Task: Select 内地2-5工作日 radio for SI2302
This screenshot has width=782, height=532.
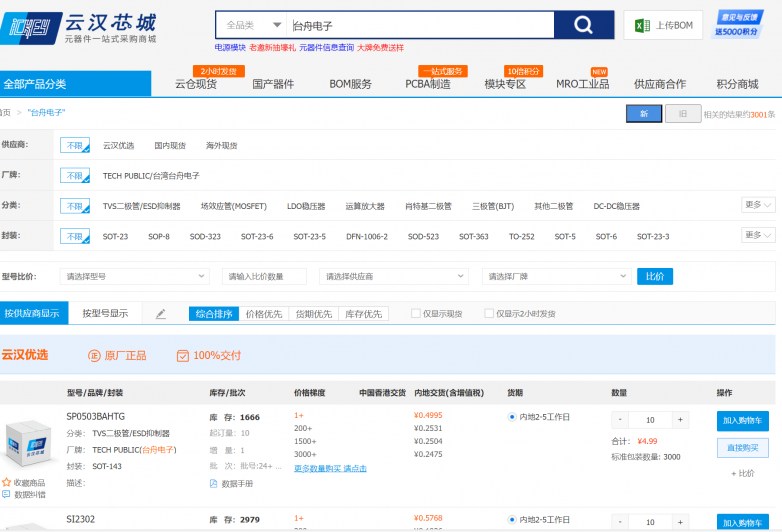Action: point(512,520)
